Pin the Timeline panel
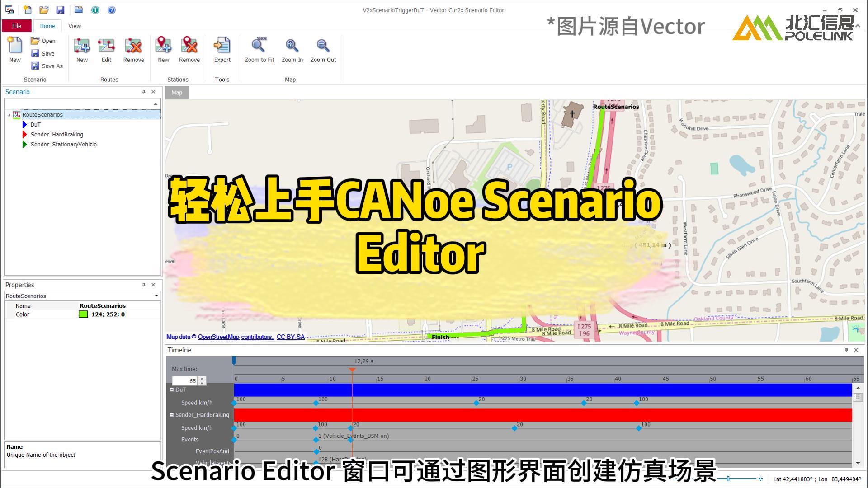Viewport: 868px width, 488px height. [846, 350]
